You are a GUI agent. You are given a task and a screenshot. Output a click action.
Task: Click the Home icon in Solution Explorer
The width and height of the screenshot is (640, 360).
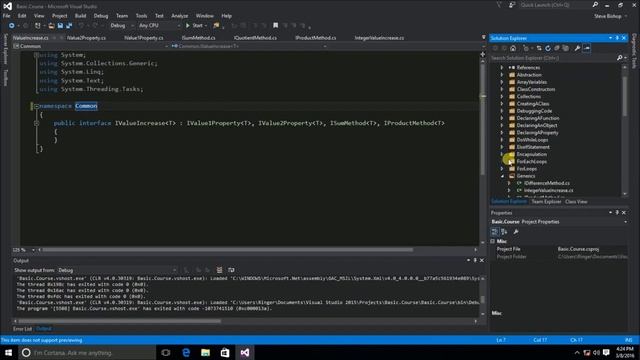coord(513,48)
